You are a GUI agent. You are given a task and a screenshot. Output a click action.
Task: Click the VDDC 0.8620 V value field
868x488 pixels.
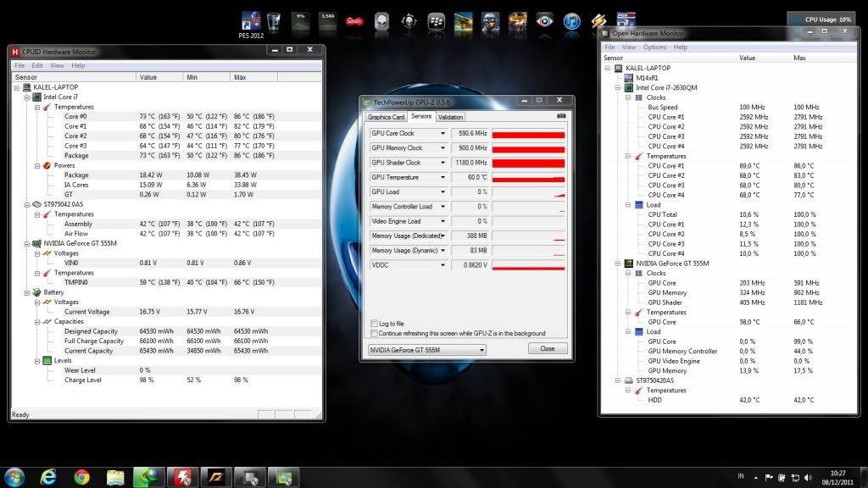[470, 265]
